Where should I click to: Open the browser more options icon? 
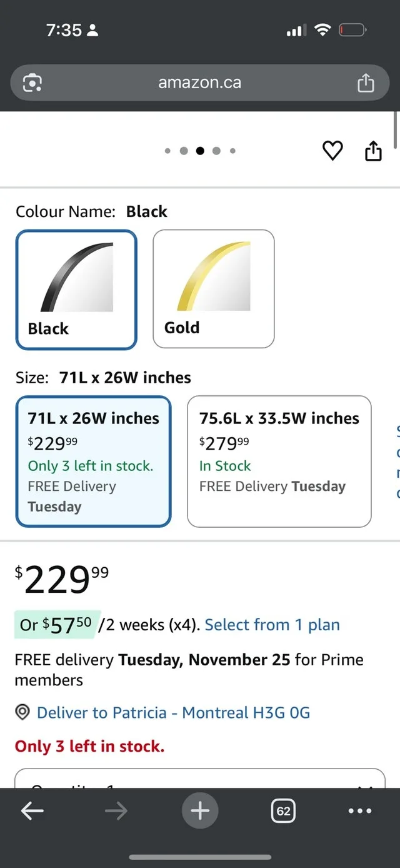click(x=359, y=810)
